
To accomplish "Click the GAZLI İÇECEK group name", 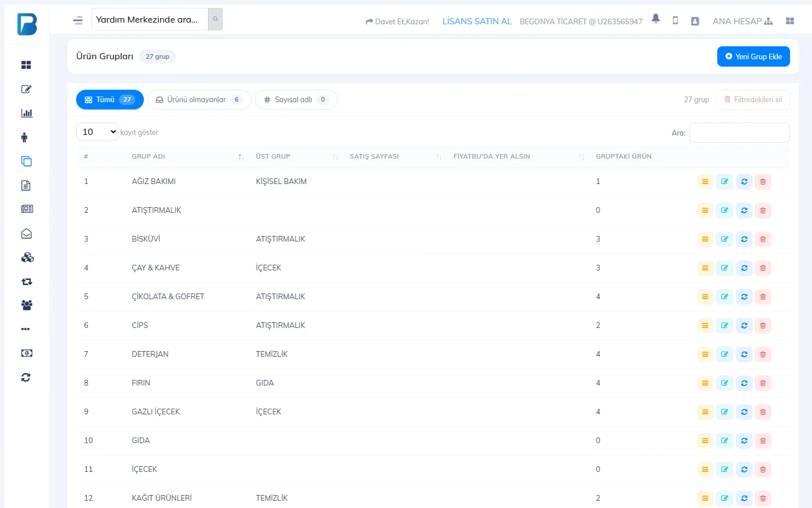I will tap(156, 412).
